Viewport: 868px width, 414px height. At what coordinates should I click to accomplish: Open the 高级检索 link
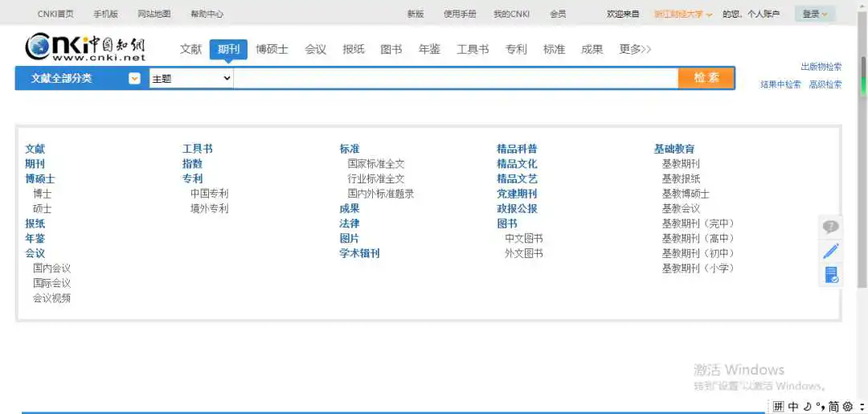click(825, 84)
